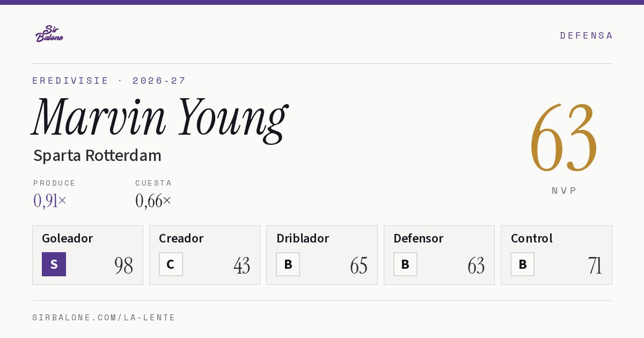The width and height of the screenshot is (644, 338).
Task: Select the Cuesta value 0,66×
Action: (x=153, y=201)
